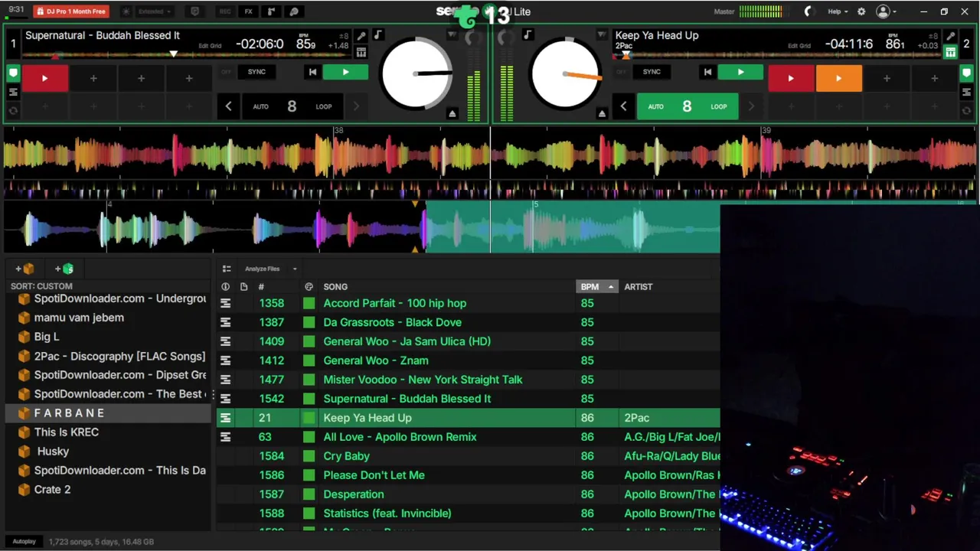The image size is (980, 551).
Task: Open the tooltip chat icon in toolbar
Action: (194, 11)
